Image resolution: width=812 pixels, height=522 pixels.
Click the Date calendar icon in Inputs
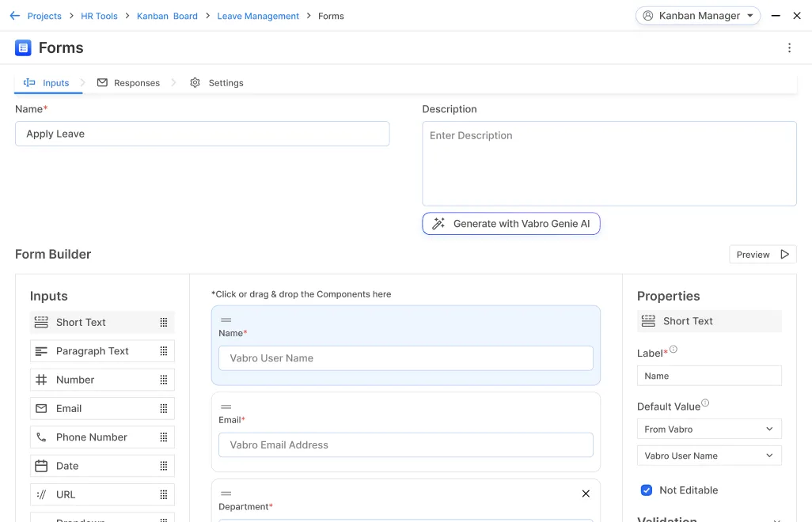41,466
